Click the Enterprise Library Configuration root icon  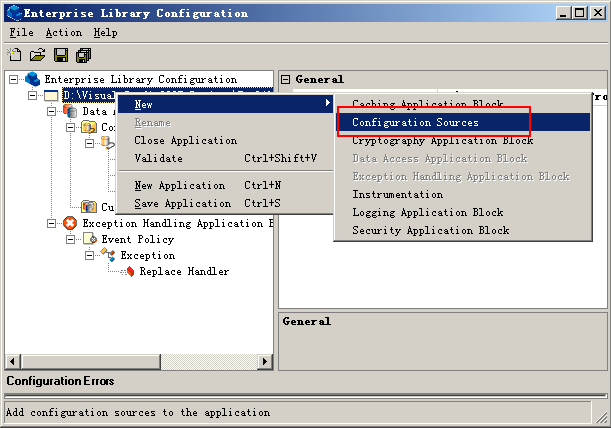pos(32,79)
